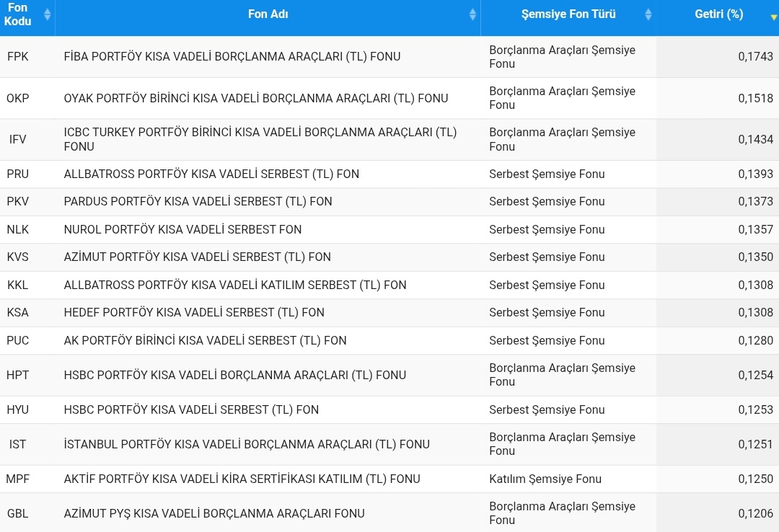Click return value 0,1373
779x532 pixels.
point(756,202)
